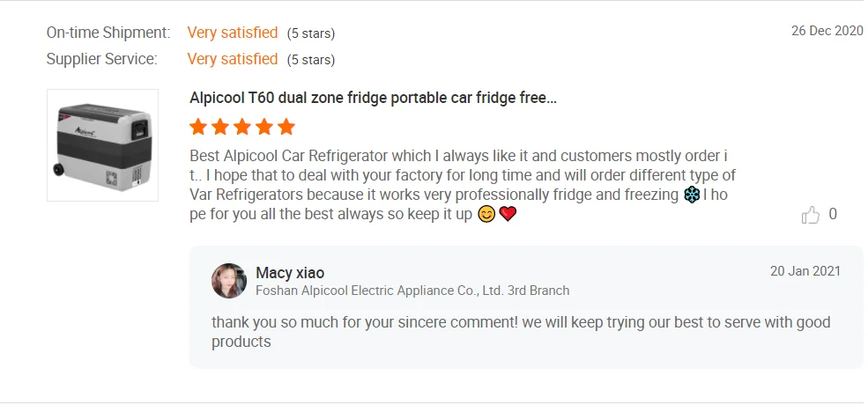Image resolution: width=868 pixels, height=405 pixels.
Task: Open the Alpicool T60 dual zone fridge title
Action: pos(373,98)
